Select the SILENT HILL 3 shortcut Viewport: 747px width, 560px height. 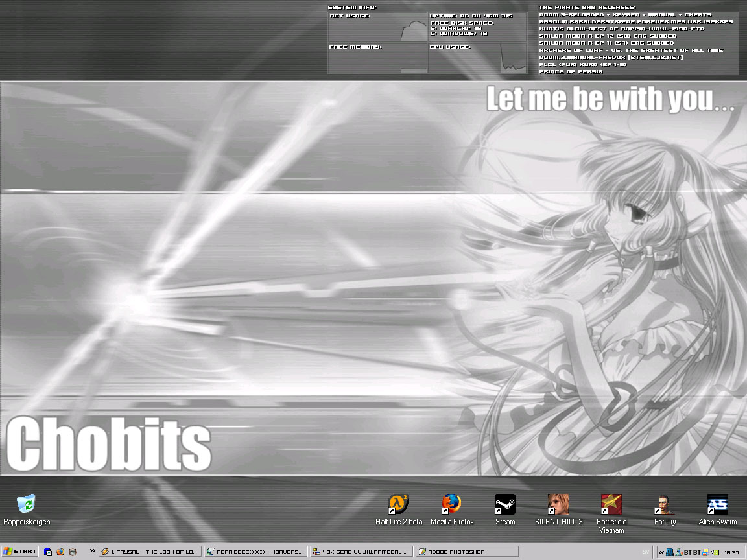click(x=558, y=509)
